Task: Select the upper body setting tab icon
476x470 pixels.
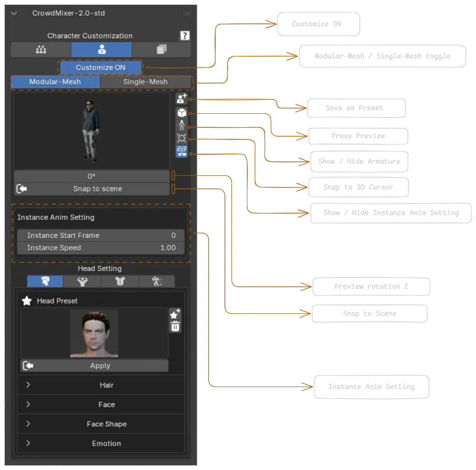Action: tap(82, 281)
